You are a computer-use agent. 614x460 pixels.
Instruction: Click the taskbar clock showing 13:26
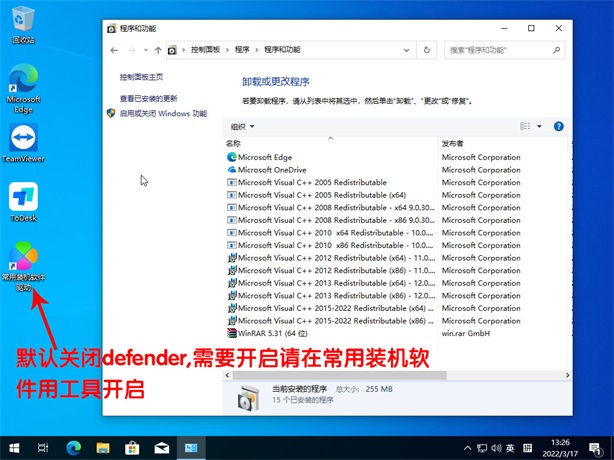pyautogui.click(x=560, y=448)
